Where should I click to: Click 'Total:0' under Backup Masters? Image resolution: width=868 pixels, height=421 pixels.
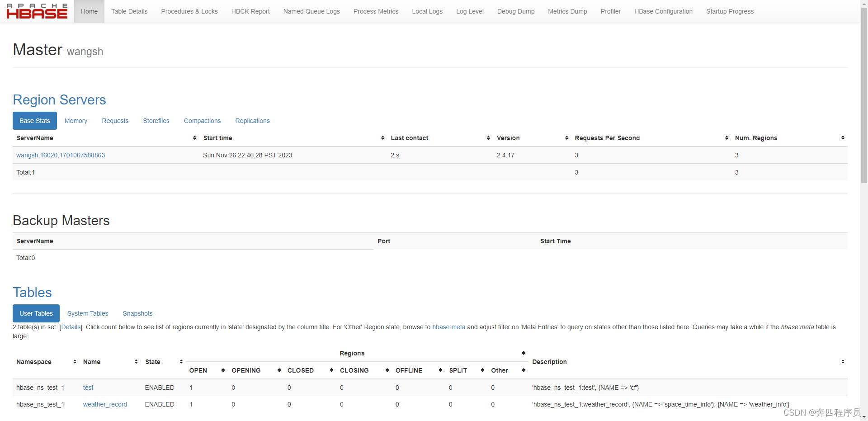tap(25, 258)
